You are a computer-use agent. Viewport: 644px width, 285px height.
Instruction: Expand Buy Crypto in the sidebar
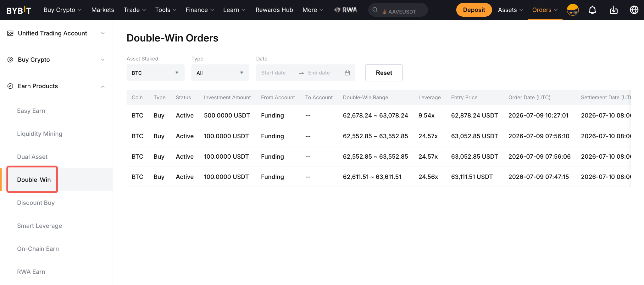pyautogui.click(x=56, y=60)
